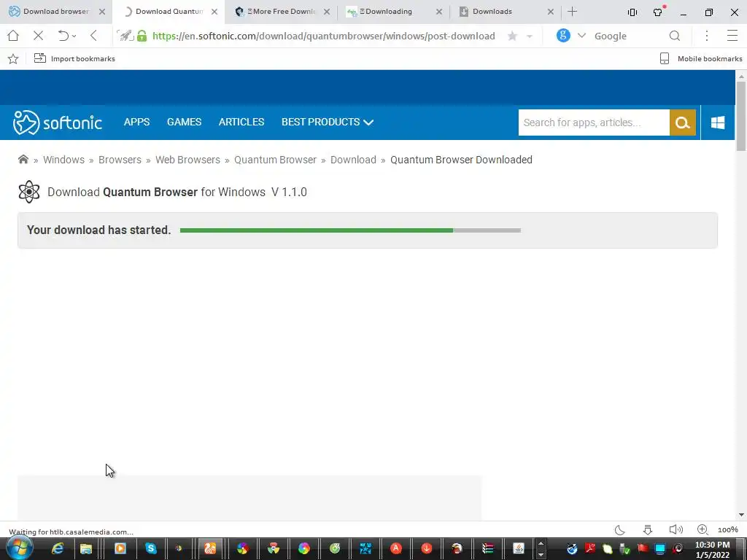The width and height of the screenshot is (747, 560).
Task: Click the Google search box
Action: click(x=628, y=36)
